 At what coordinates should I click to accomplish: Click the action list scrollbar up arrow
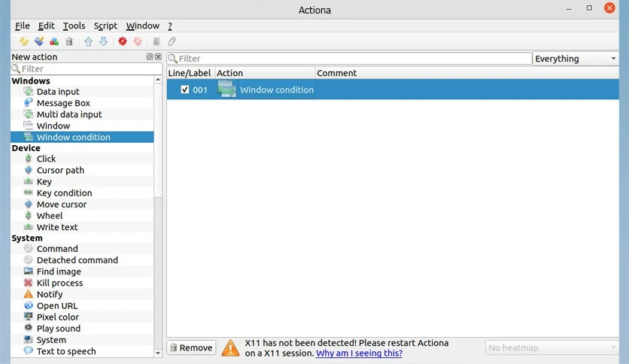click(x=158, y=80)
